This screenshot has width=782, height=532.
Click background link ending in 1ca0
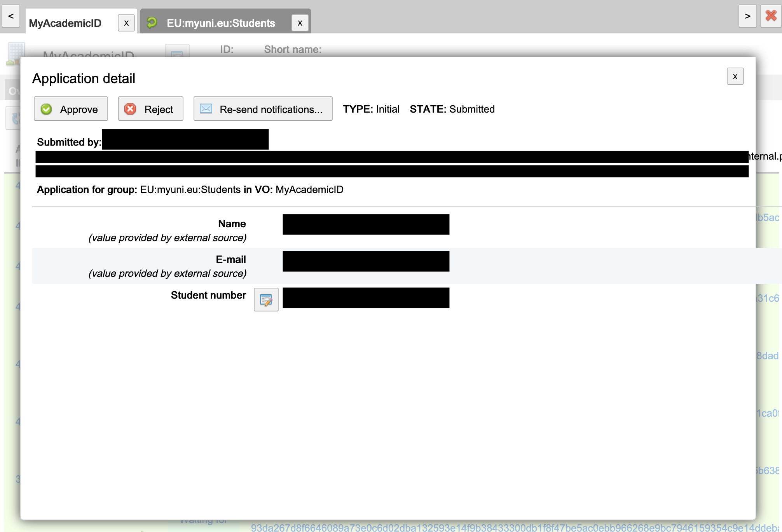(768, 414)
